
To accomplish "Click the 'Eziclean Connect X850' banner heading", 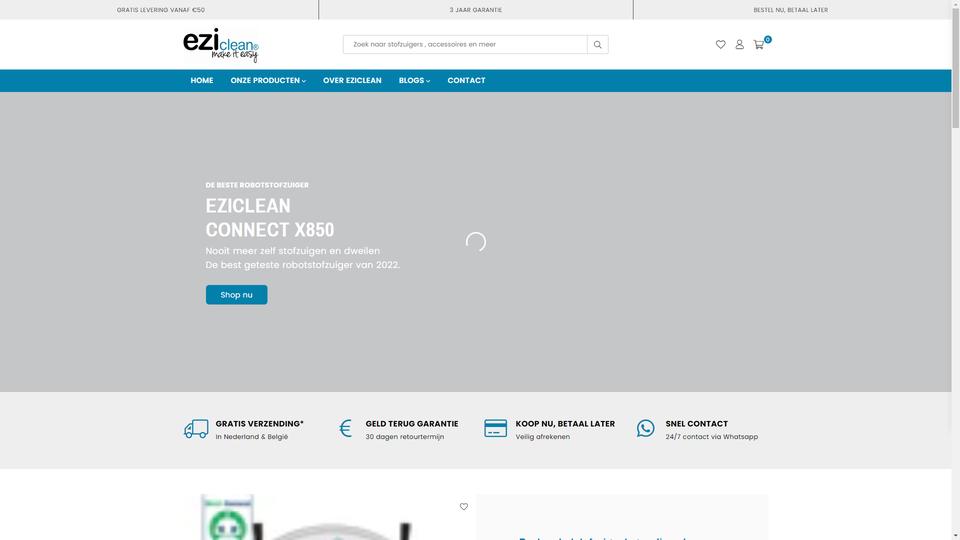I will click(270, 218).
